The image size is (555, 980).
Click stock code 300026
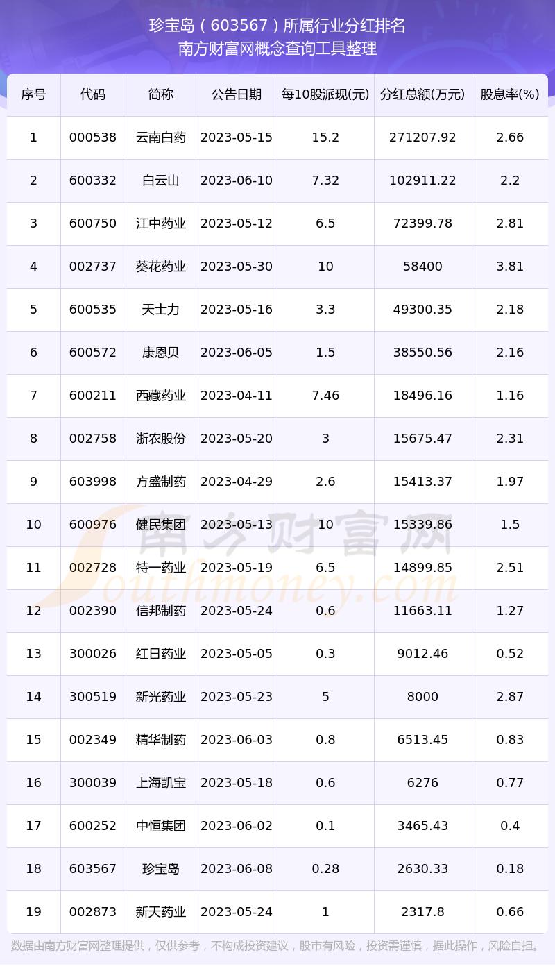[x=93, y=654]
